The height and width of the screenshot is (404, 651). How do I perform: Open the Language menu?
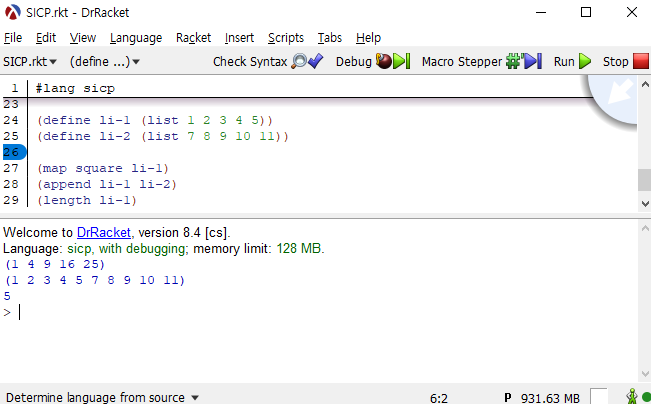pos(135,37)
